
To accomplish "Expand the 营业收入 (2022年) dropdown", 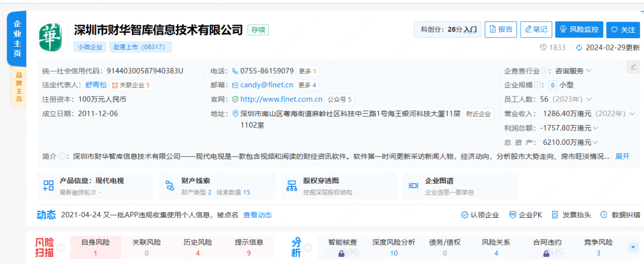I will tap(632, 114).
